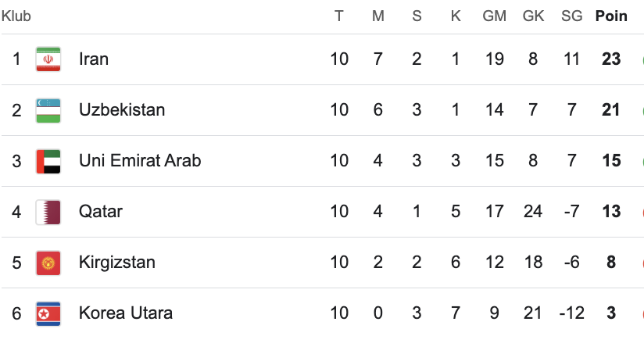The height and width of the screenshot is (361, 644).
Task: Select the Uni Emirat Arab team name
Action: tap(140, 161)
